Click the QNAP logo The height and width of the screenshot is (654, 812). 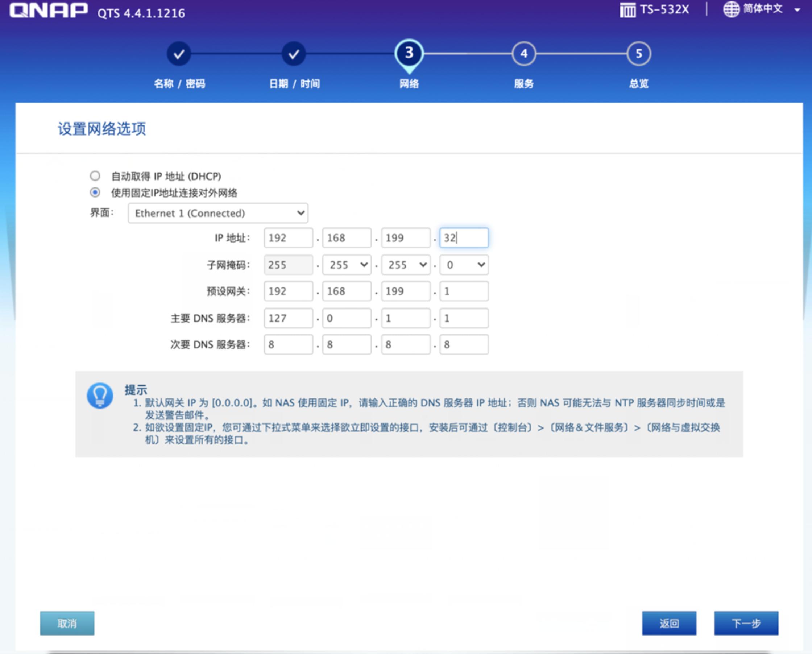[48, 11]
